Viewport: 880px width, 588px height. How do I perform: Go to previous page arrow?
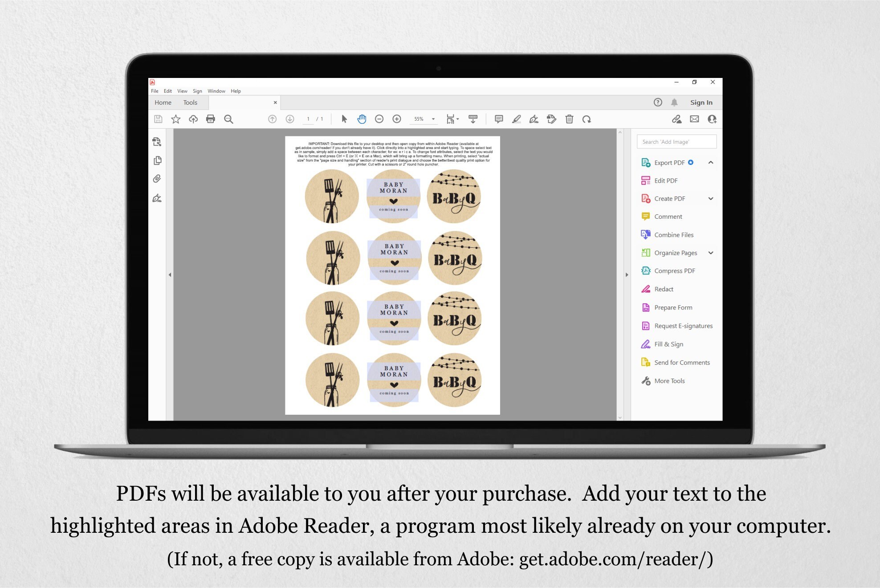pyautogui.click(x=272, y=119)
